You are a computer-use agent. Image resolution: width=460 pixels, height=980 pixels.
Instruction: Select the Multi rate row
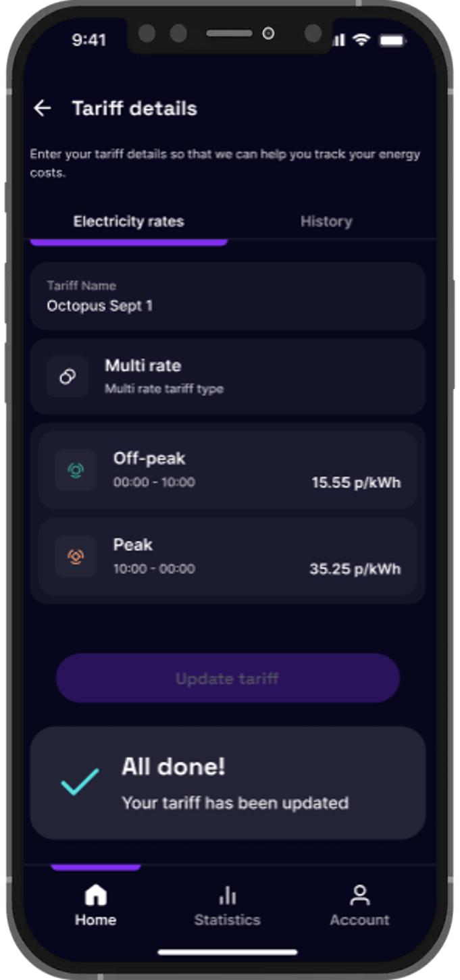pos(227,376)
